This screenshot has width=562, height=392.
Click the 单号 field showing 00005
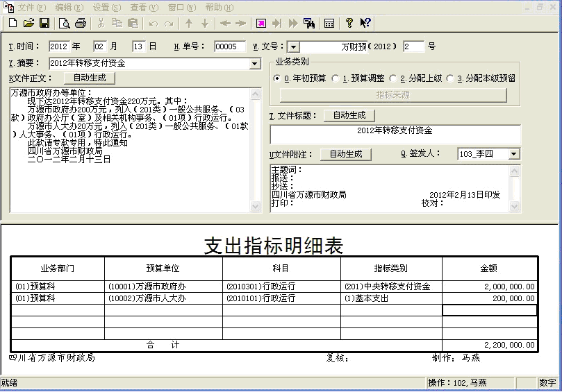tap(230, 46)
